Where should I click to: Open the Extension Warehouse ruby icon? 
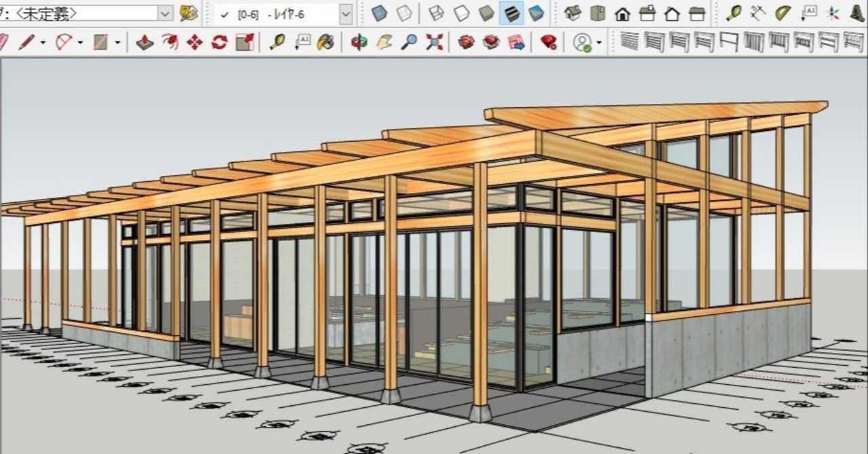[x=549, y=43]
